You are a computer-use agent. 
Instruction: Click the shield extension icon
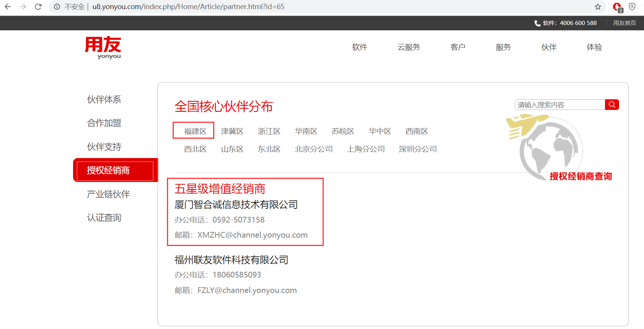[x=632, y=6]
